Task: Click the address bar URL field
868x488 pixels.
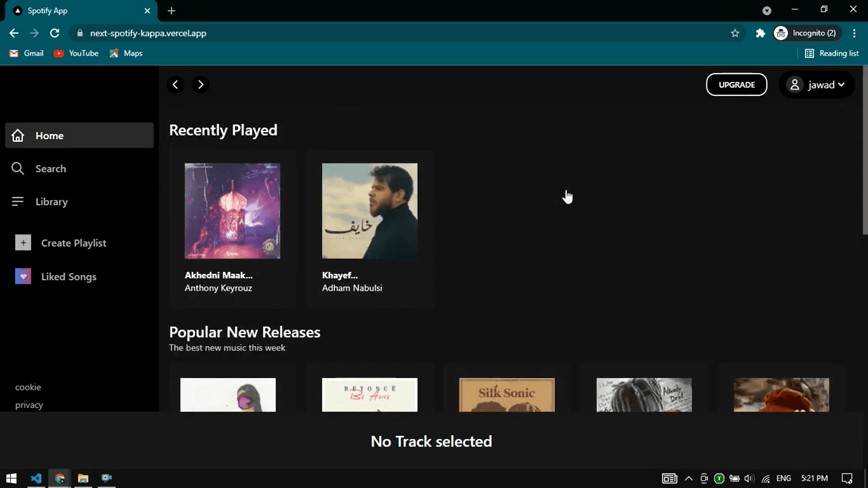Action: tap(407, 33)
